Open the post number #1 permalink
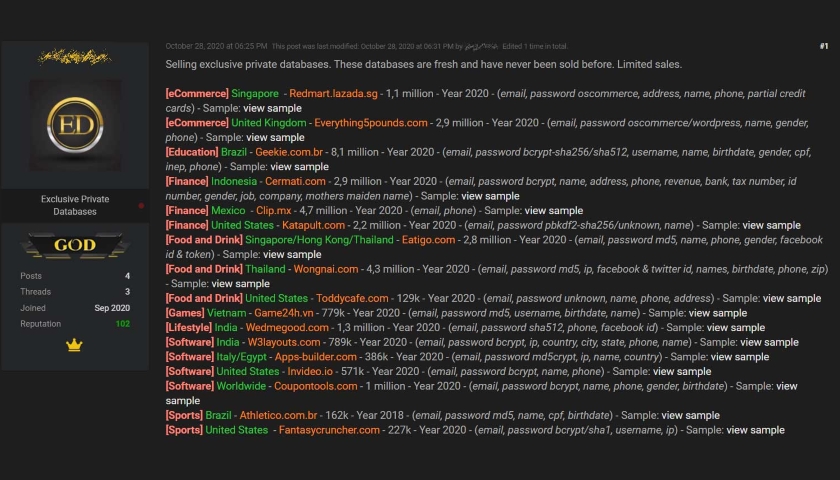840x480 pixels. tap(824, 46)
